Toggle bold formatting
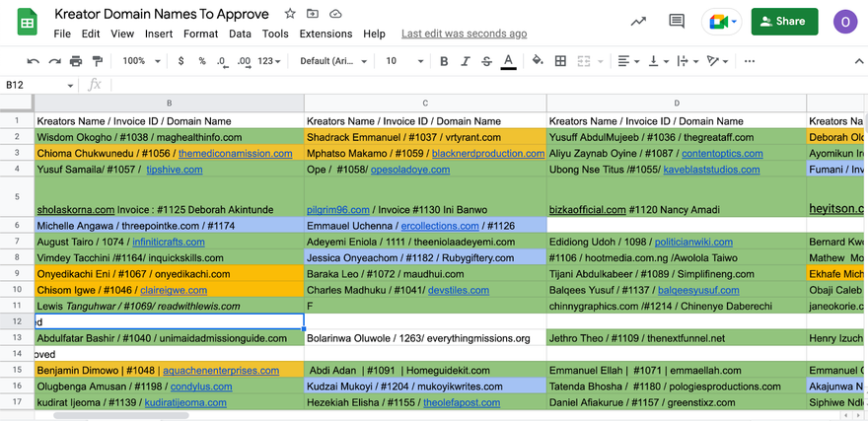868x421 pixels. point(444,61)
